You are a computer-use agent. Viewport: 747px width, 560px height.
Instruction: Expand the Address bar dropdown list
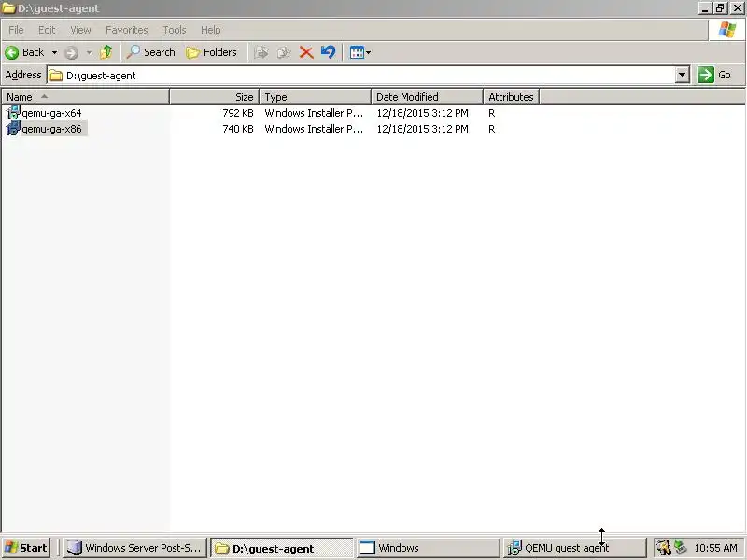click(683, 76)
